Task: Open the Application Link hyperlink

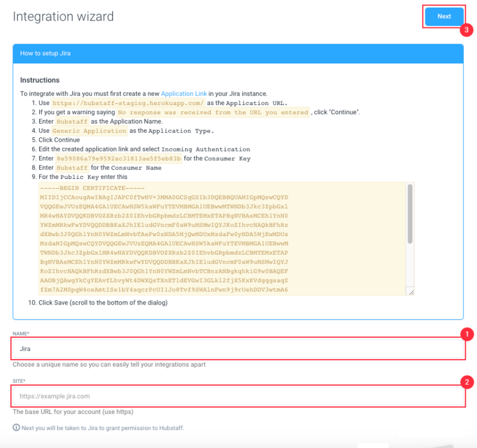Action: [184, 94]
